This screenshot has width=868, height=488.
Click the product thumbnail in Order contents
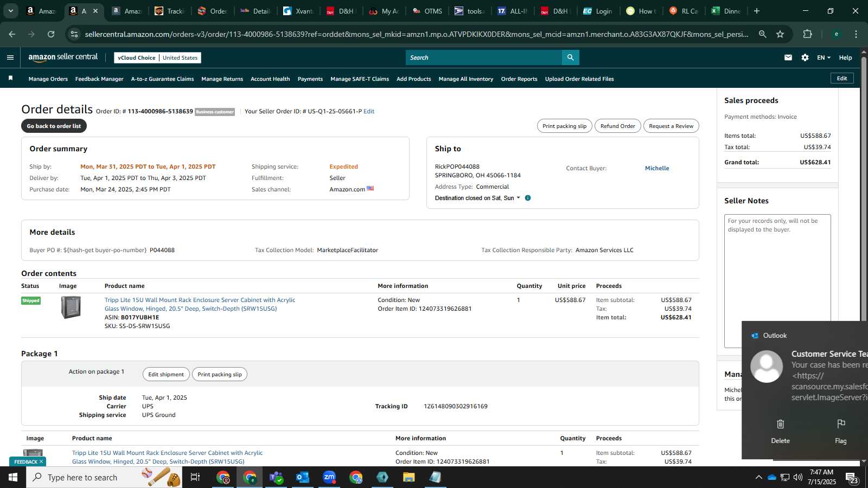[x=71, y=307]
